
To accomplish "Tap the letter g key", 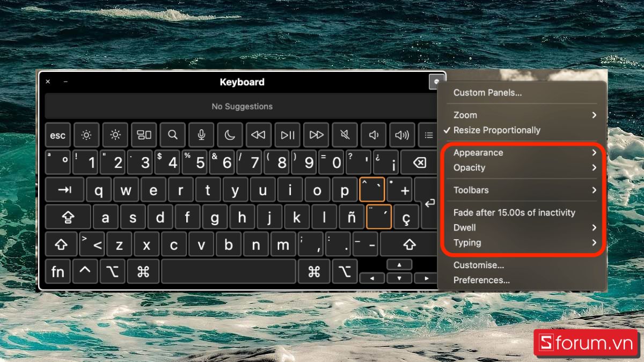I will [215, 217].
